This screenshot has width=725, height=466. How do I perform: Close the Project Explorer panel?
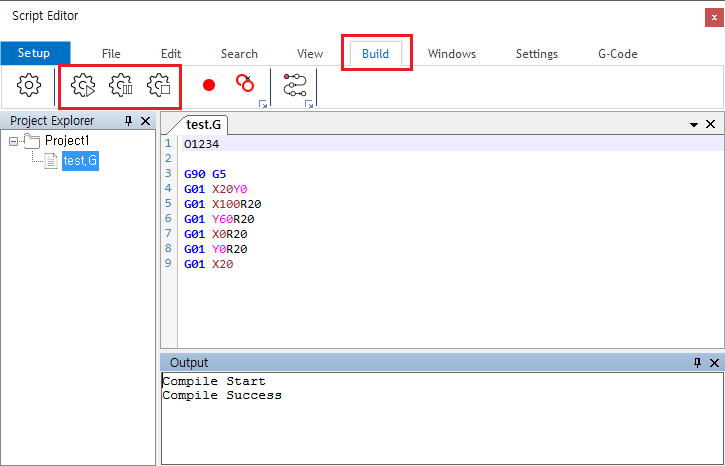(146, 121)
